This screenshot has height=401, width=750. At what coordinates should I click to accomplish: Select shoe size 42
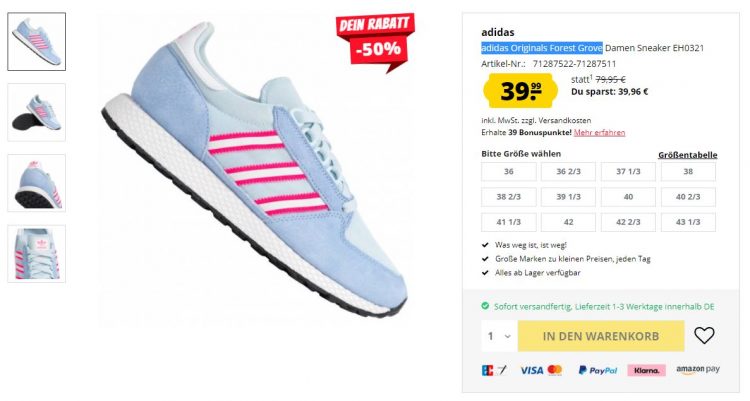tap(568, 222)
